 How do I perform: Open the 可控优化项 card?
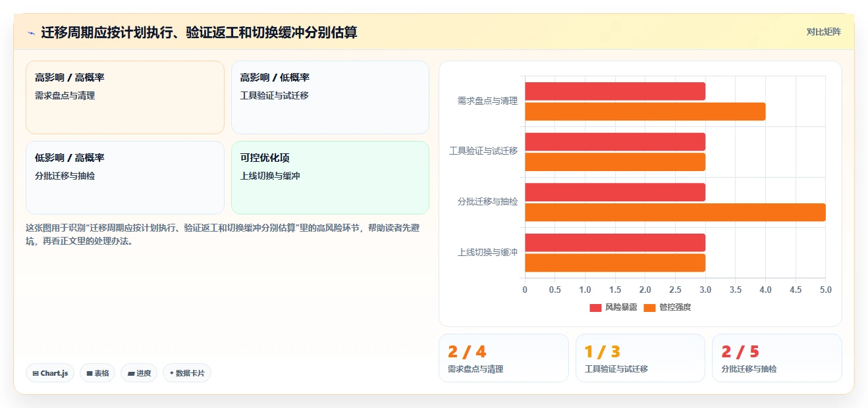pyautogui.click(x=330, y=178)
